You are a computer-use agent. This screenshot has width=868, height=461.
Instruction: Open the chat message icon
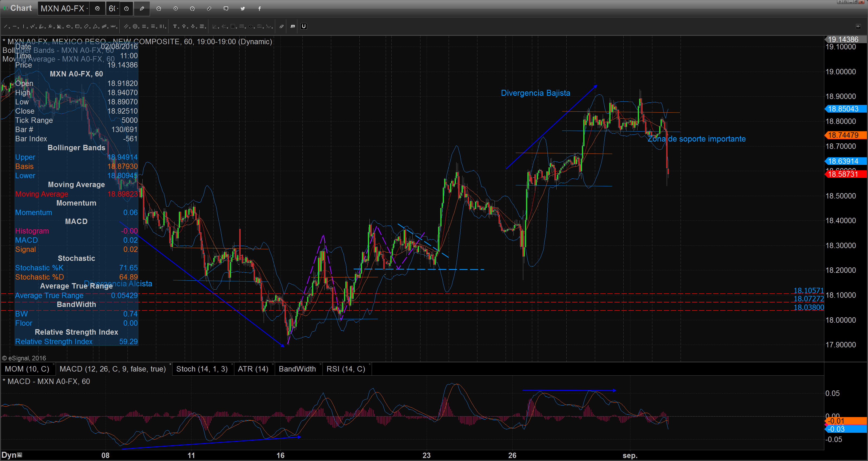coord(226,9)
